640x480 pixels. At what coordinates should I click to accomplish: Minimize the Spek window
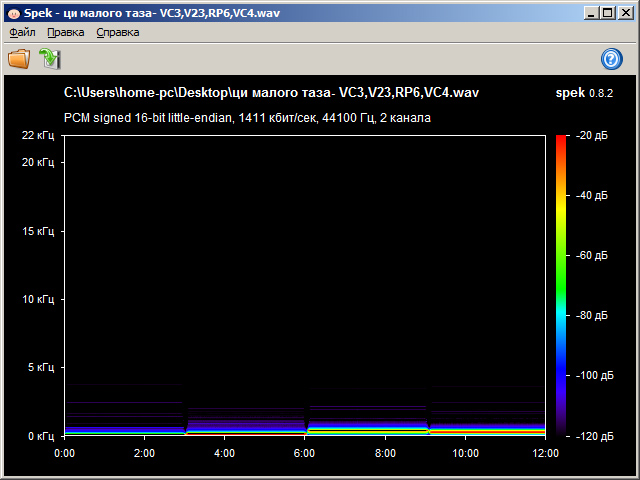tap(591, 12)
